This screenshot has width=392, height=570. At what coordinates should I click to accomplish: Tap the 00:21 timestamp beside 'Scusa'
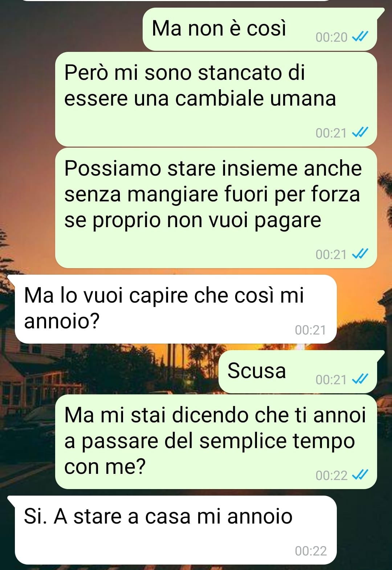(331, 380)
